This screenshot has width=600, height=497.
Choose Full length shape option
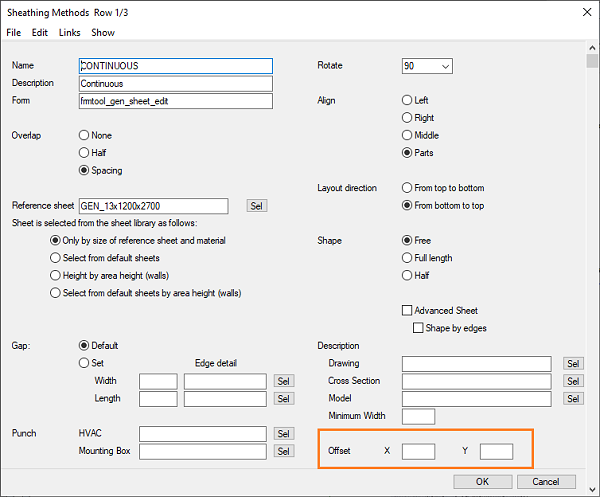[x=407, y=258]
